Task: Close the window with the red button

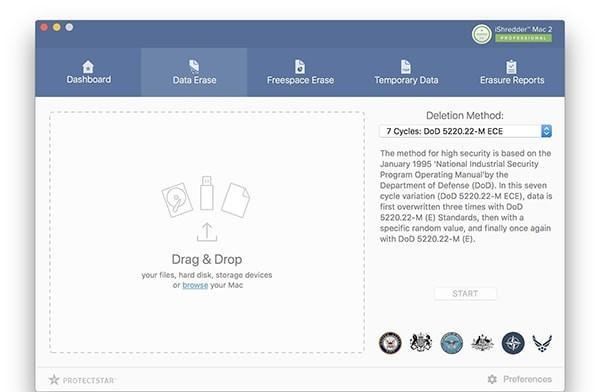Action: [44, 27]
